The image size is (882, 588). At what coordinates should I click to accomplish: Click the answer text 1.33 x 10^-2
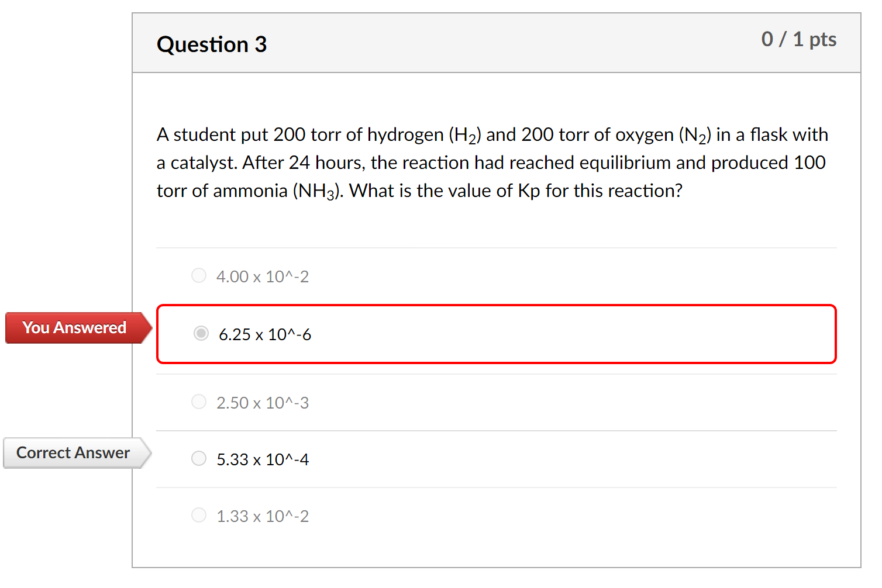(x=263, y=516)
